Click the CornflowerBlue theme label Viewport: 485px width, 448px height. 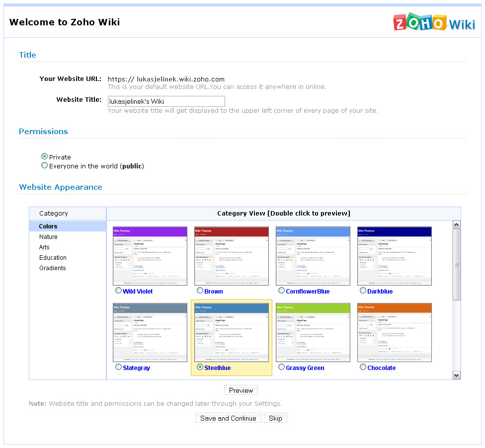pyautogui.click(x=308, y=291)
